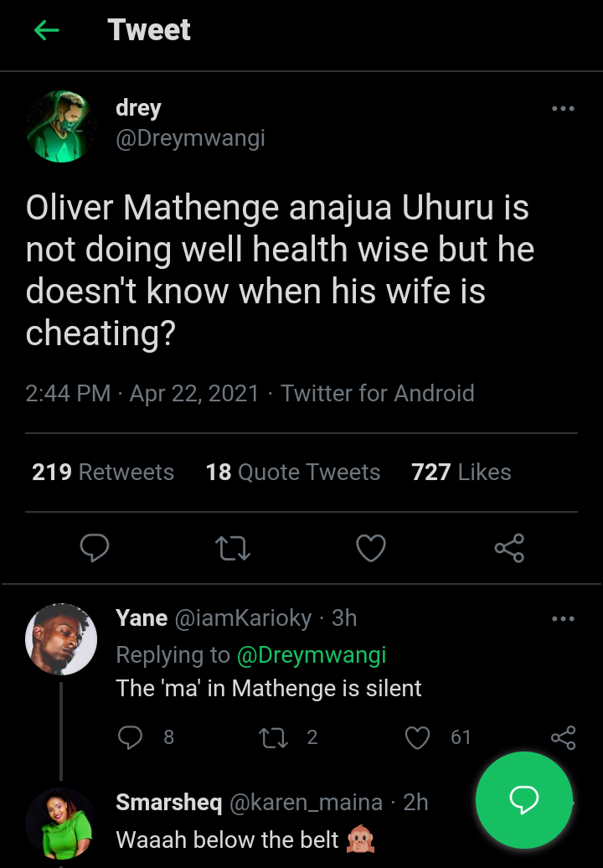Screen dimensions: 603x868
Task: Reply to drey's main tweet
Action: coord(95,548)
